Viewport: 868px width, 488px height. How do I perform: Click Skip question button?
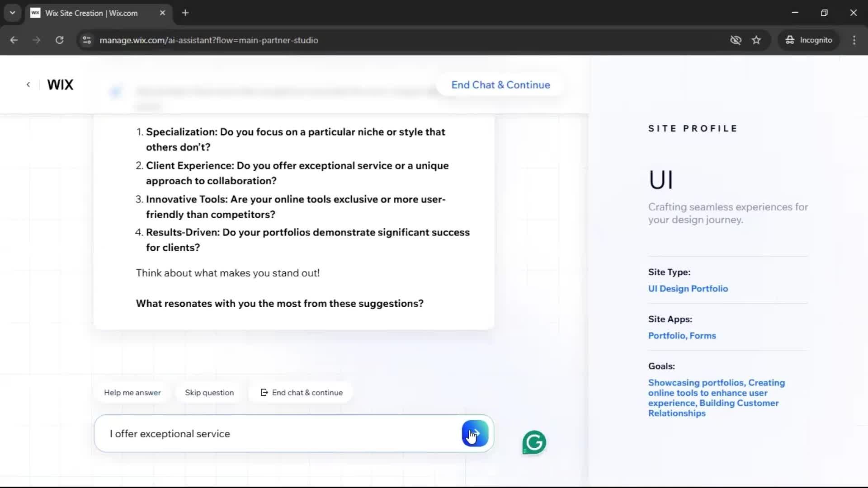[209, 393]
